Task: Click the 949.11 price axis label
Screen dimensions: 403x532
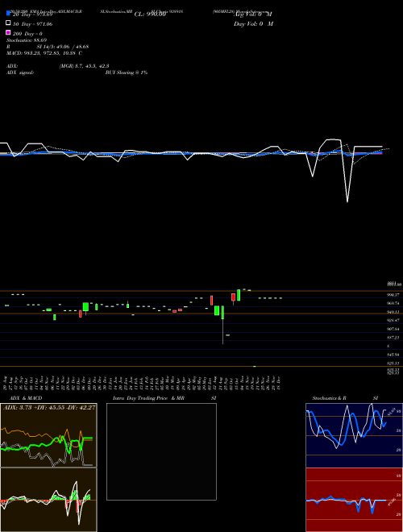Action: (x=393, y=312)
